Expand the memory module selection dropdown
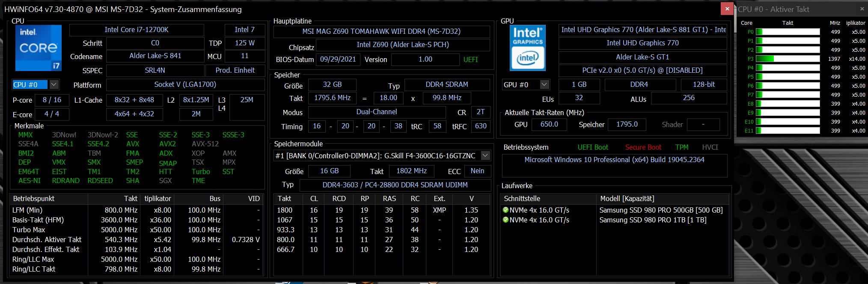 [485, 156]
